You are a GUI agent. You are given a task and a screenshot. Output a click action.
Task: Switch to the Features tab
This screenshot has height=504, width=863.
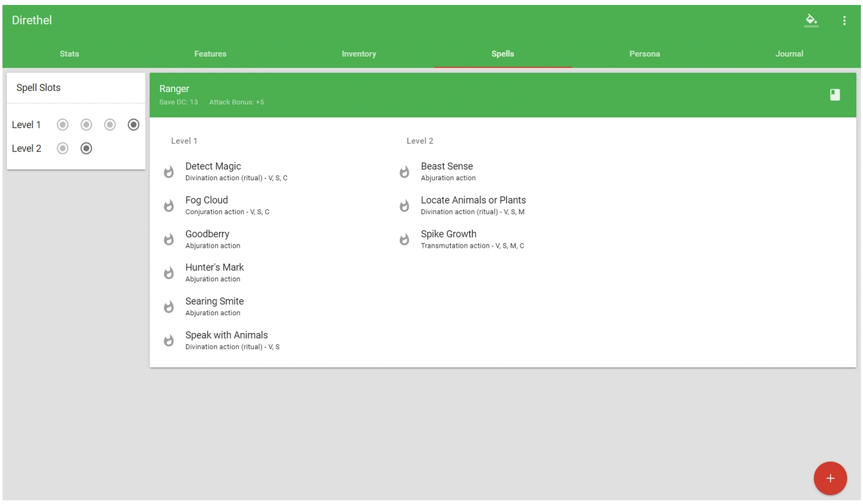click(x=210, y=54)
